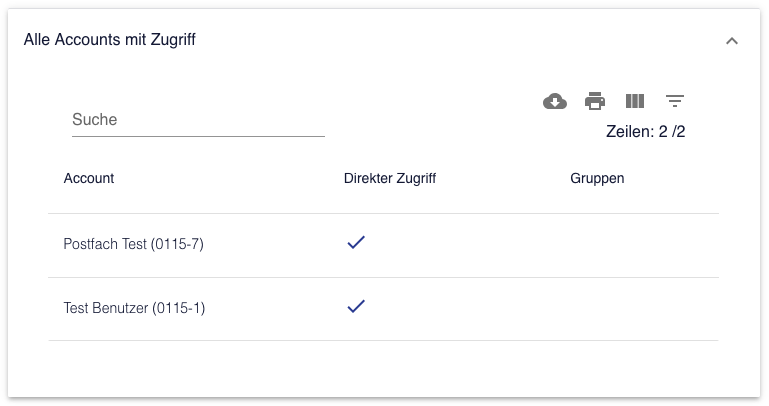The width and height of the screenshot is (769, 406).
Task: Click empty Gruppen cell of Test Benutzer row
Action: pos(637,309)
